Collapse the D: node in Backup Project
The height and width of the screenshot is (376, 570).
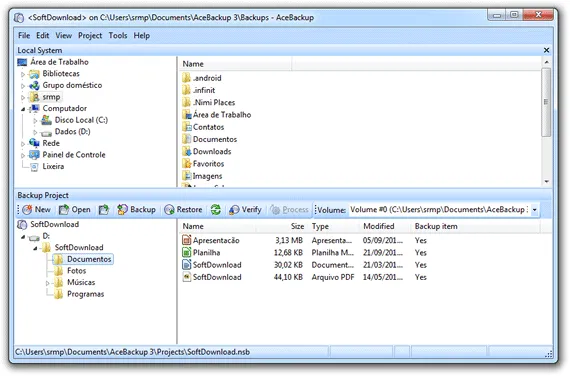coord(23,237)
